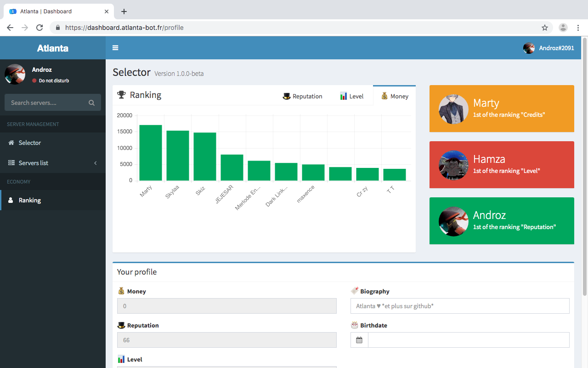Viewport: 588px width, 368px height.
Task: Bookmark page with the star icon
Action: [x=545, y=28]
